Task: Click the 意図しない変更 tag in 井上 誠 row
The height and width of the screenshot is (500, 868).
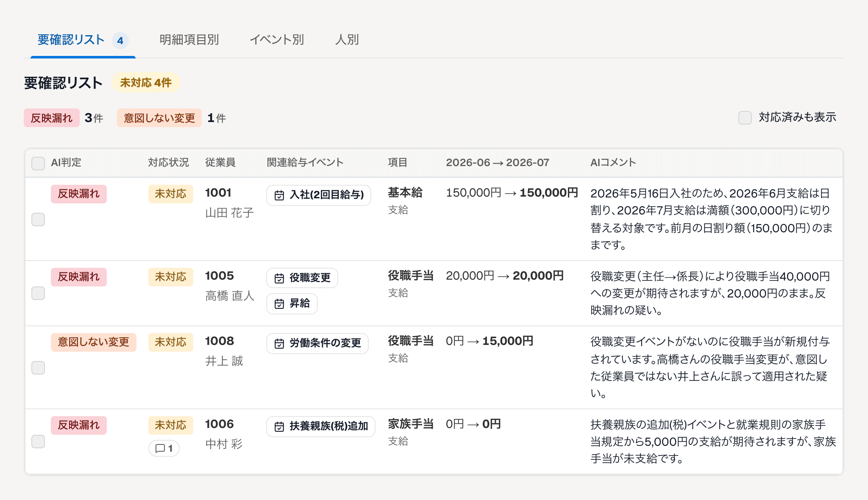Action: [x=94, y=342]
